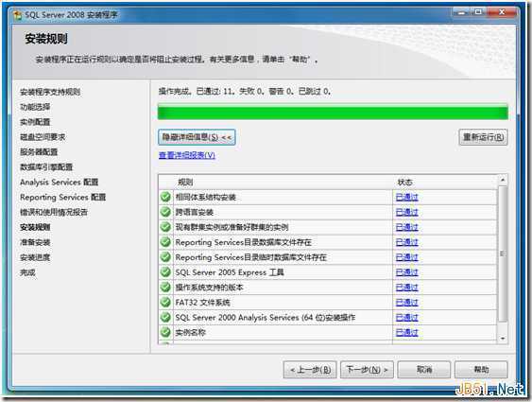
Task: Select 错误和使用情况报告 step
Action: pyautogui.click(x=54, y=212)
